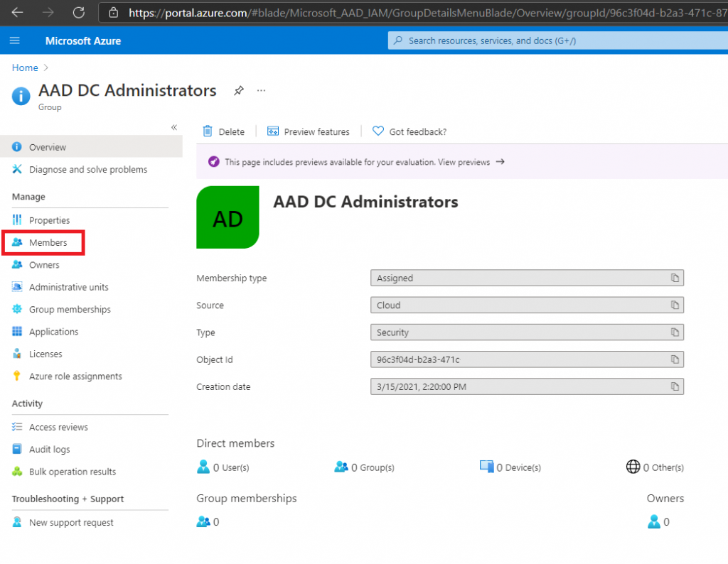Open the Members menu item
728x564 pixels.
[43, 242]
